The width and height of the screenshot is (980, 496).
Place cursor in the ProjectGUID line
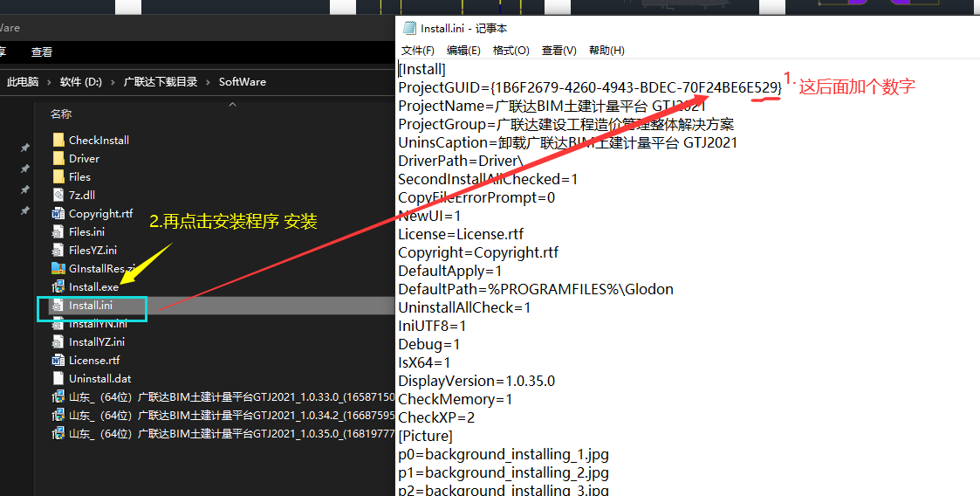click(590, 87)
